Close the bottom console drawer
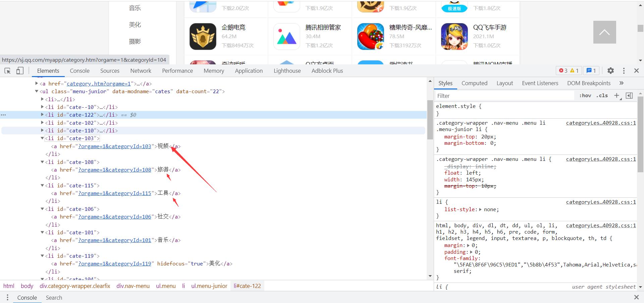 (x=636, y=297)
